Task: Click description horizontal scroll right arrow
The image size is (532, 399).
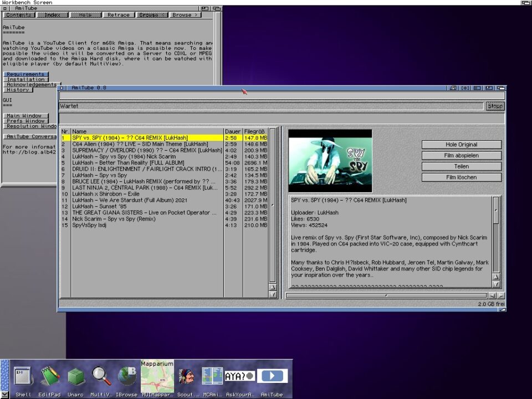Action: [501, 295]
